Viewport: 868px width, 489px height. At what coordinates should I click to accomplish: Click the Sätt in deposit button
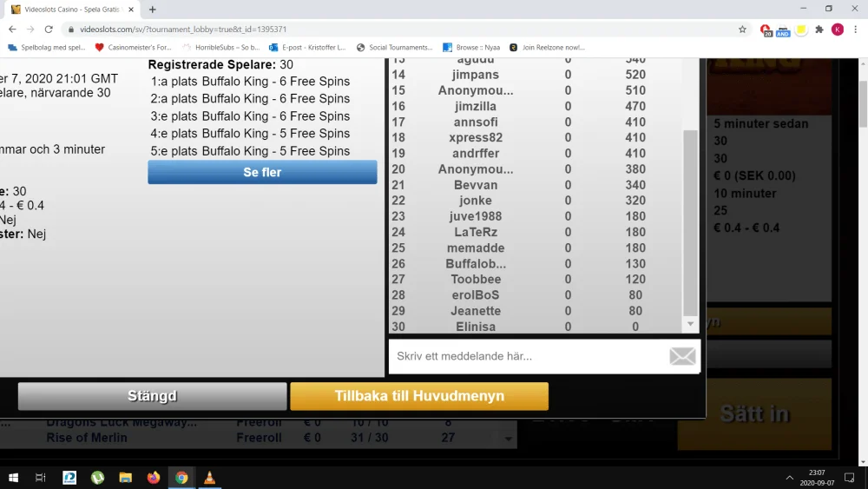[x=754, y=413]
